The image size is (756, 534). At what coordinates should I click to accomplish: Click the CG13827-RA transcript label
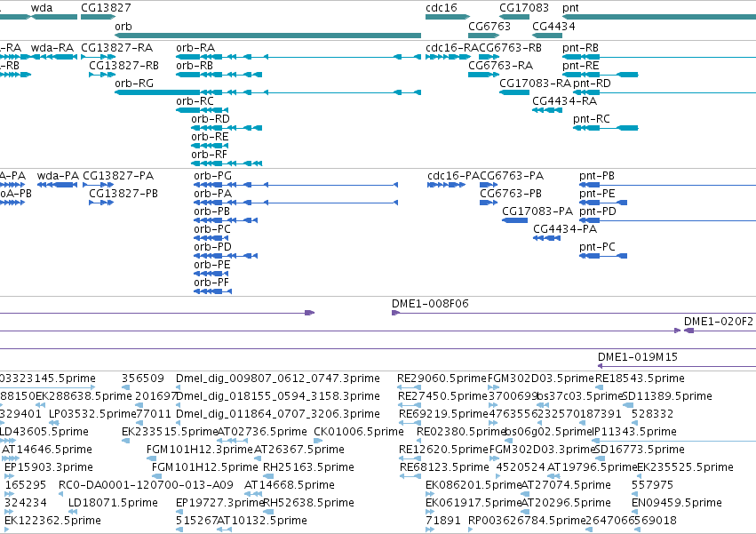[x=116, y=48]
